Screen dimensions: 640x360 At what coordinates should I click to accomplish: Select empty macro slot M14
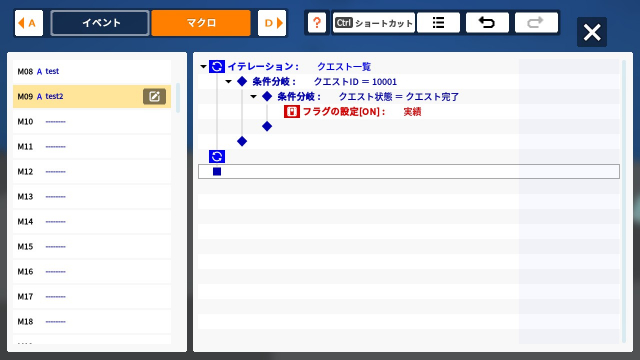click(92, 222)
